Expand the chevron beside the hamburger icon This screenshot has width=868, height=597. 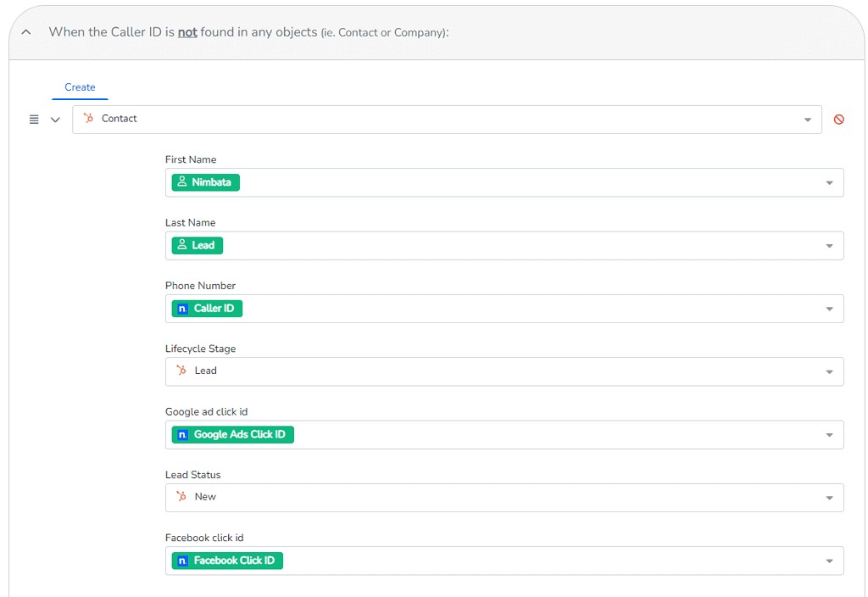click(55, 120)
